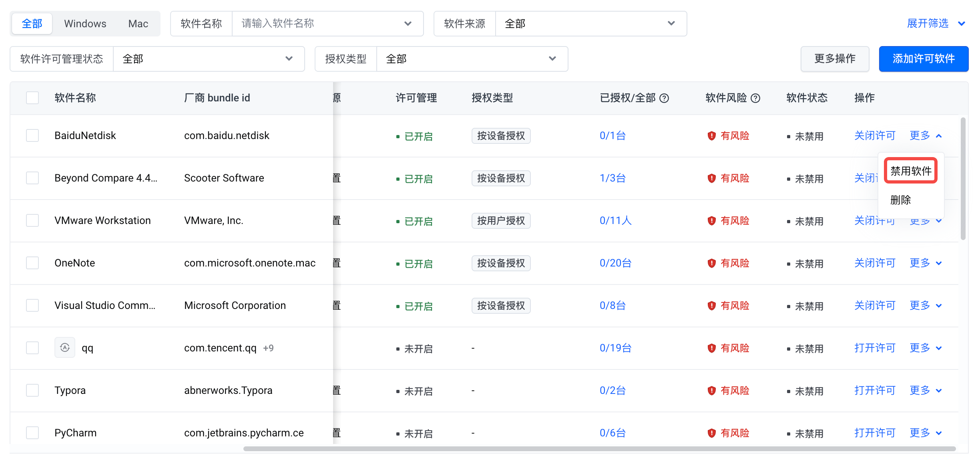Collapse 更多 up-arrow in BaiduNetdisk row
Viewport: 980px width, 456px height.
click(939, 136)
